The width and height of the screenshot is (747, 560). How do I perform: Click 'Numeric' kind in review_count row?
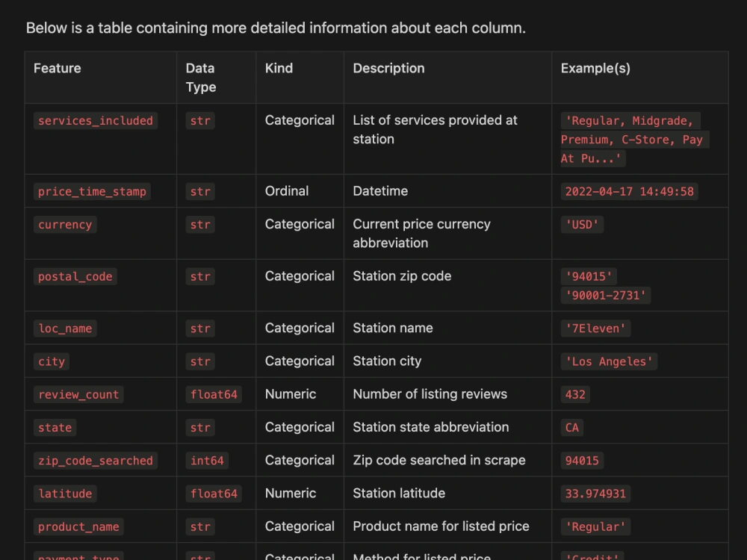click(291, 393)
